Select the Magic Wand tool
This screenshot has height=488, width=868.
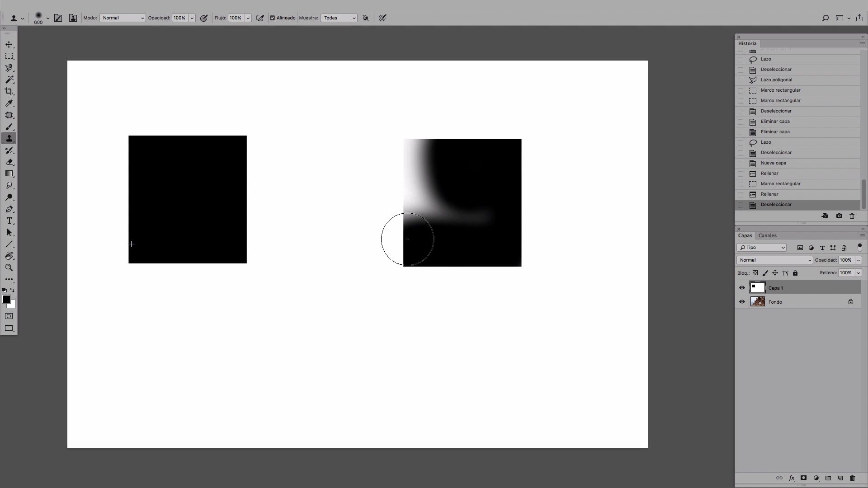coord(9,80)
